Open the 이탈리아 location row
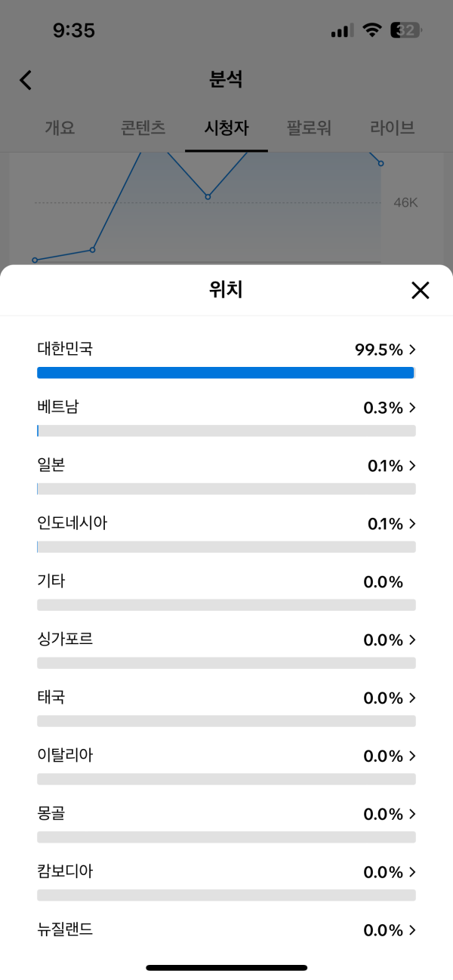The height and width of the screenshot is (980, 453). pyautogui.click(x=226, y=765)
